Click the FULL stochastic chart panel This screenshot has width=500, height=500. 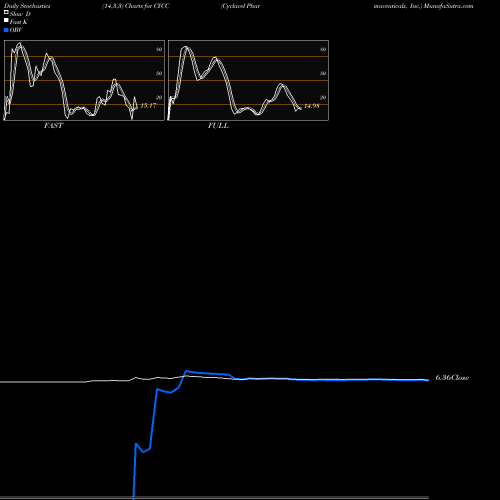point(248,80)
